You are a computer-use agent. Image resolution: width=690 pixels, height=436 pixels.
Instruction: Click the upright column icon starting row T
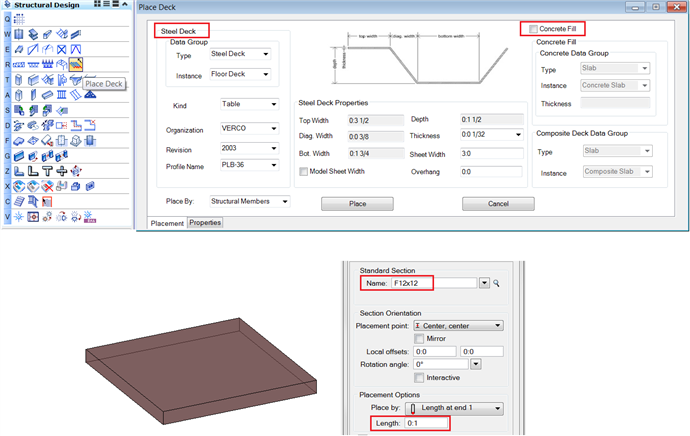click(x=18, y=80)
